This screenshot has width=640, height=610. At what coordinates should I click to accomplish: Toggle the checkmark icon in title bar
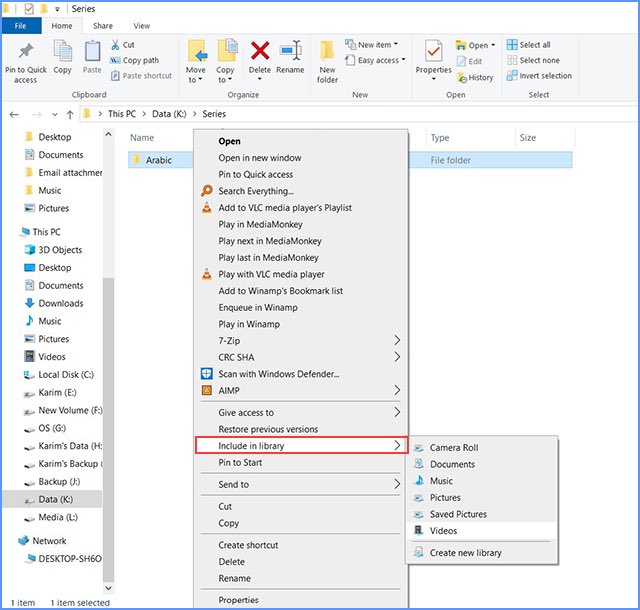(29, 9)
